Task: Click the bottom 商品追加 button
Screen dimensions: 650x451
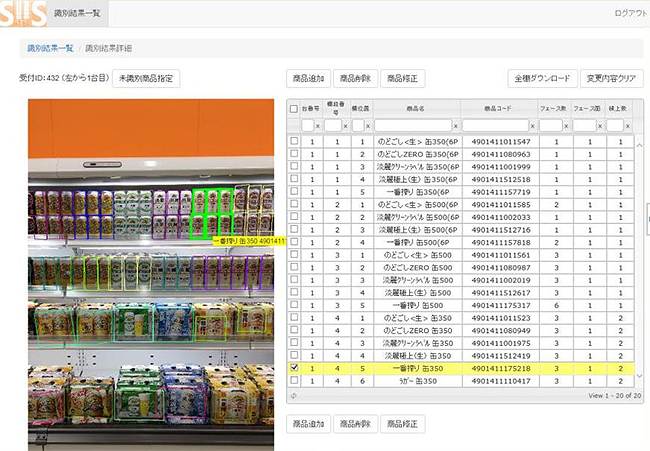Action: click(308, 424)
